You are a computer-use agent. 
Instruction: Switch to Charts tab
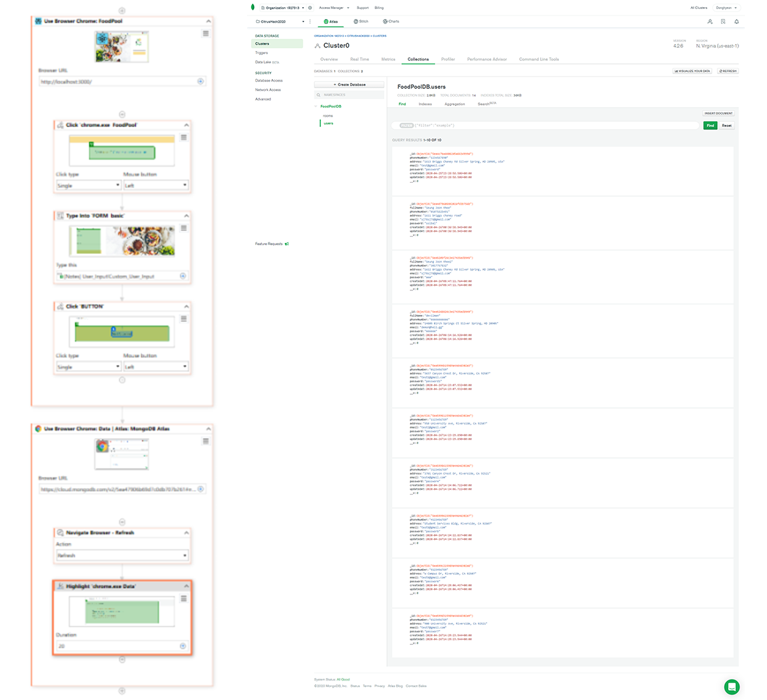coord(391,21)
